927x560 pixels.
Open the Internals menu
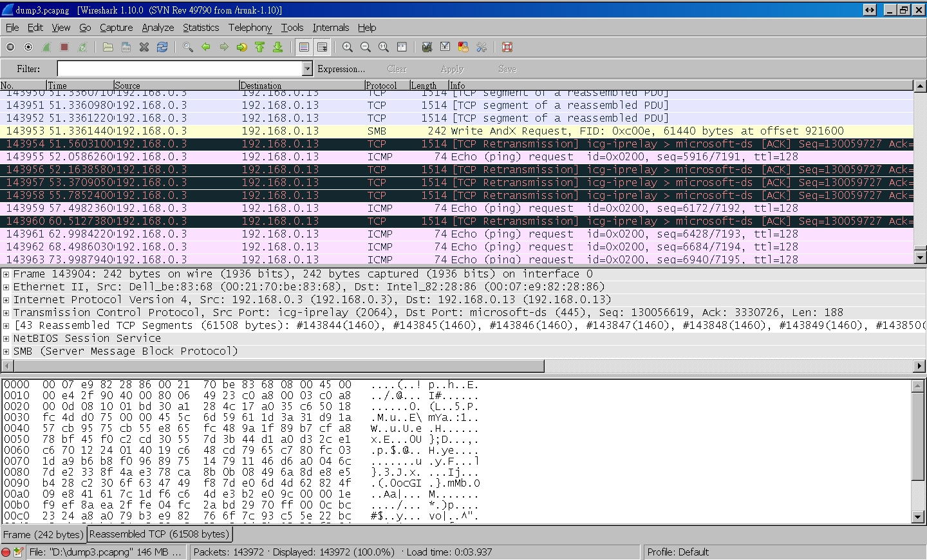[x=331, y=28]
